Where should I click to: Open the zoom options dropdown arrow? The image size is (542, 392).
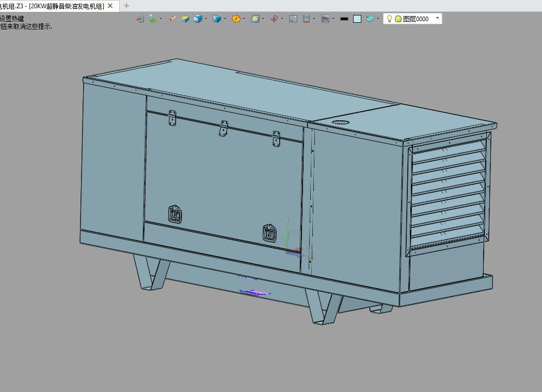[263, 19]
